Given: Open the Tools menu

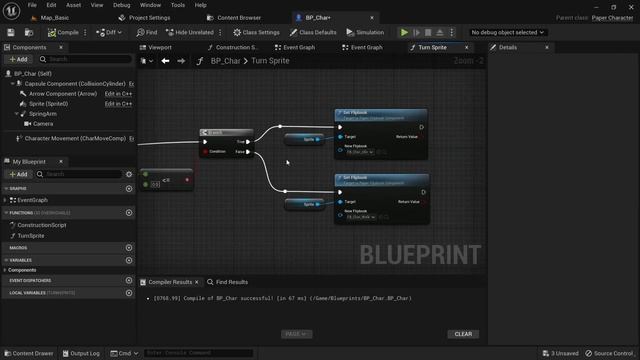Looking at the screenshot, I should [178, 5].
